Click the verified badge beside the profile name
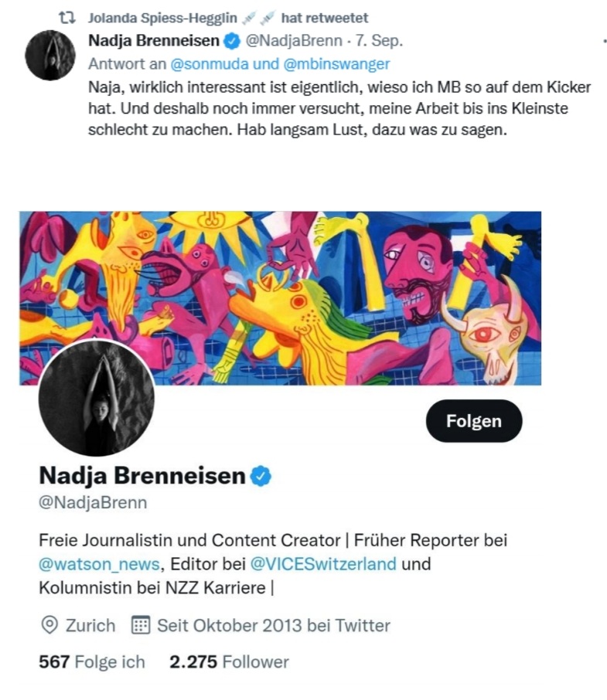 click(x=261, y=476)
